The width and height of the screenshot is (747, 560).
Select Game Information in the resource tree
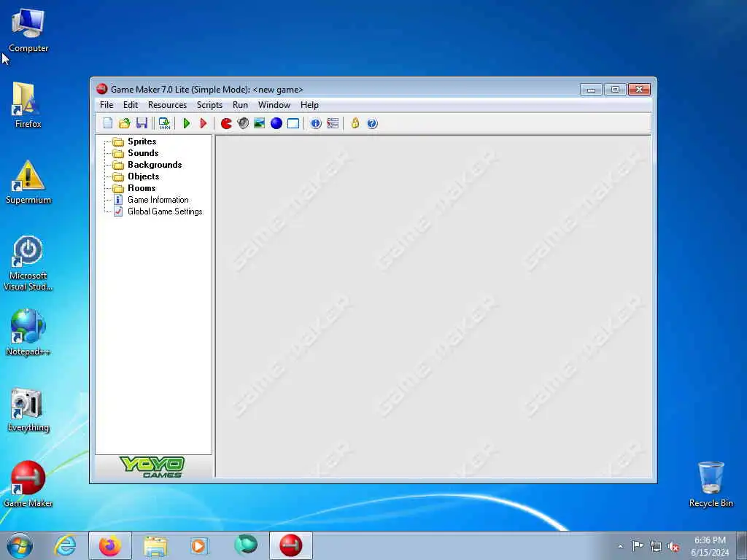tap(158, 200)
